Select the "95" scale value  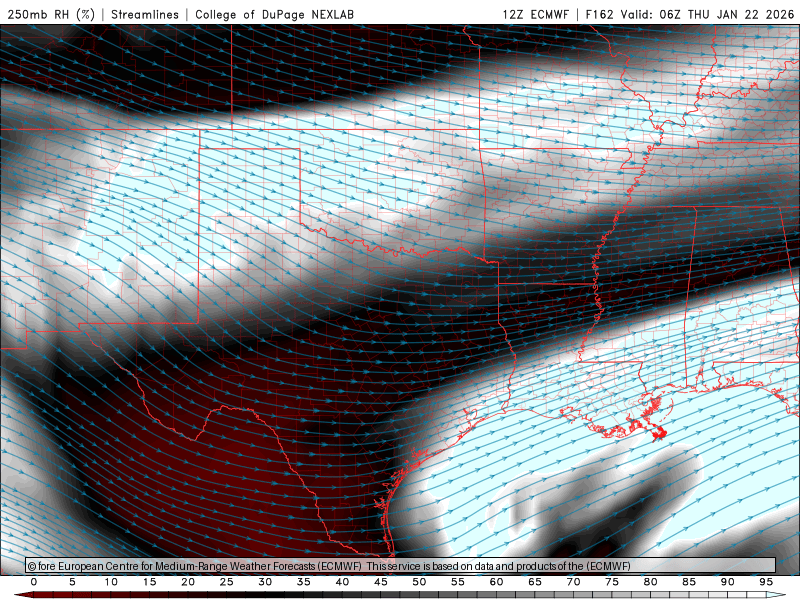coord(766,582)
